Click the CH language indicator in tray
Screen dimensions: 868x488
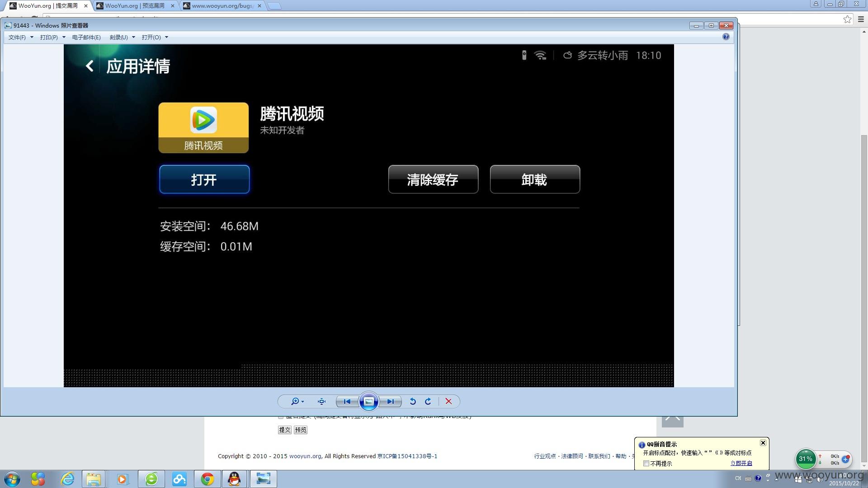[x=738, y=478]
